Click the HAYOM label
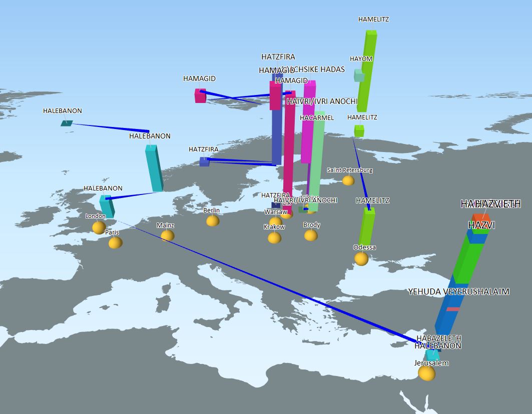532x414 pixels. (x=361, y=58)
